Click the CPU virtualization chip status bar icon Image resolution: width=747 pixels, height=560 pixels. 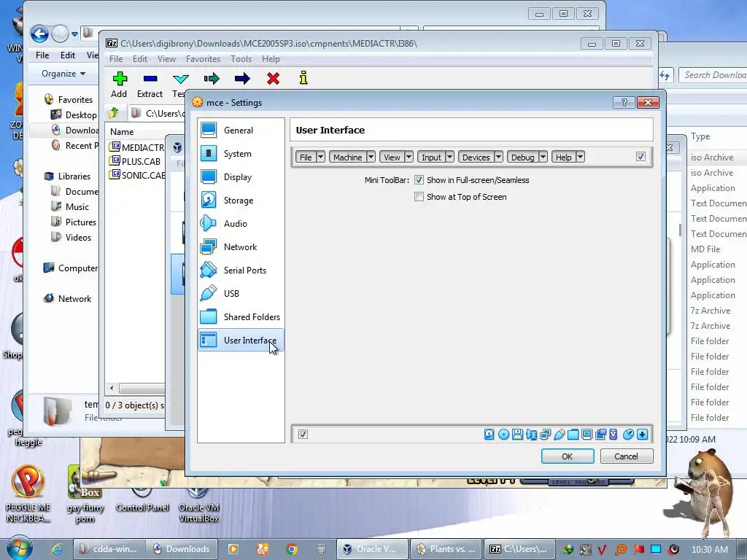pyautogui.click(x=614, y=435)
